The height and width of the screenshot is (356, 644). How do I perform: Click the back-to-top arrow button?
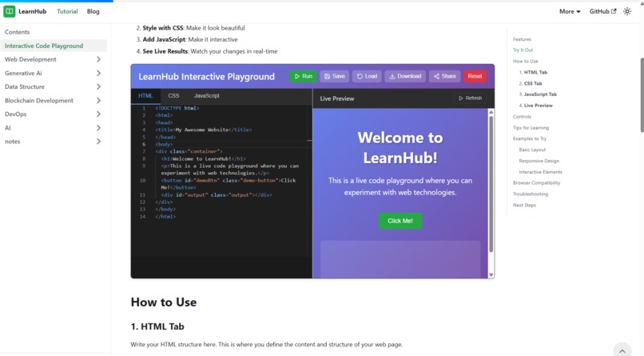point(622,350)
